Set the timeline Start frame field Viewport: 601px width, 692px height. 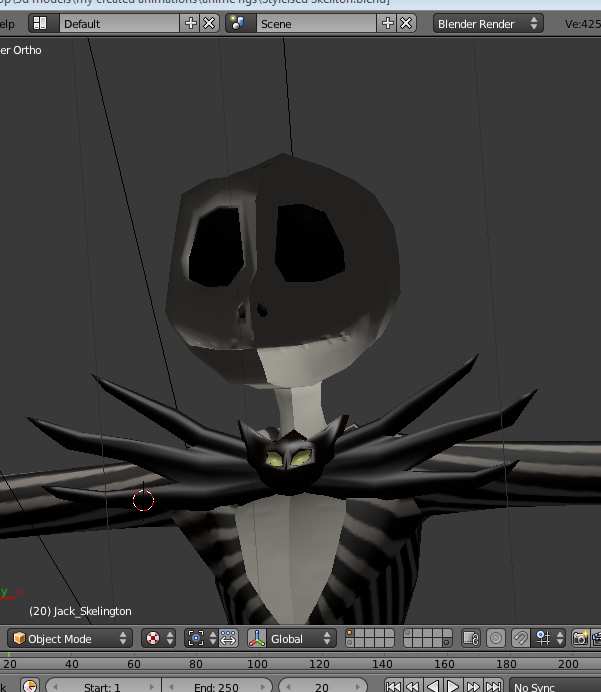pos(103,687)
